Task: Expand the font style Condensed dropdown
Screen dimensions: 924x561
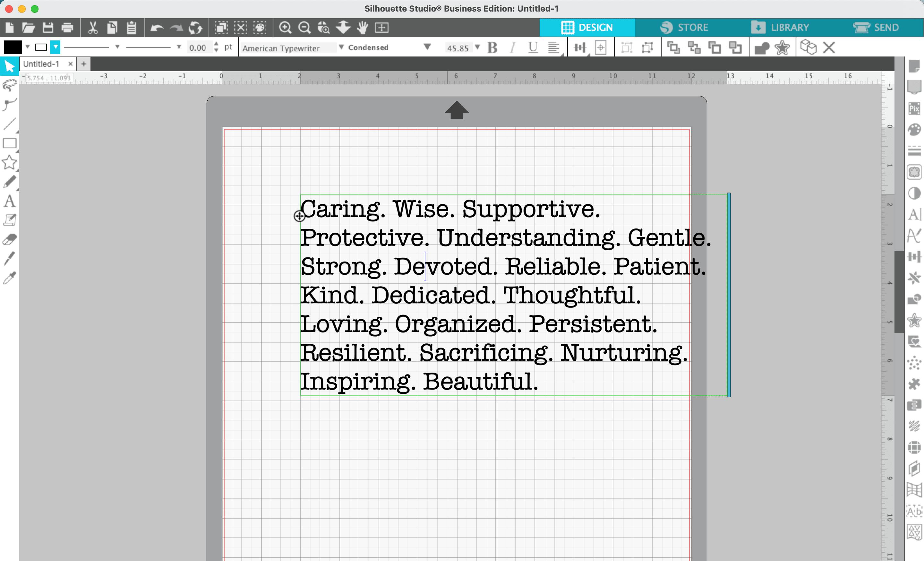Action: (427, 47)
